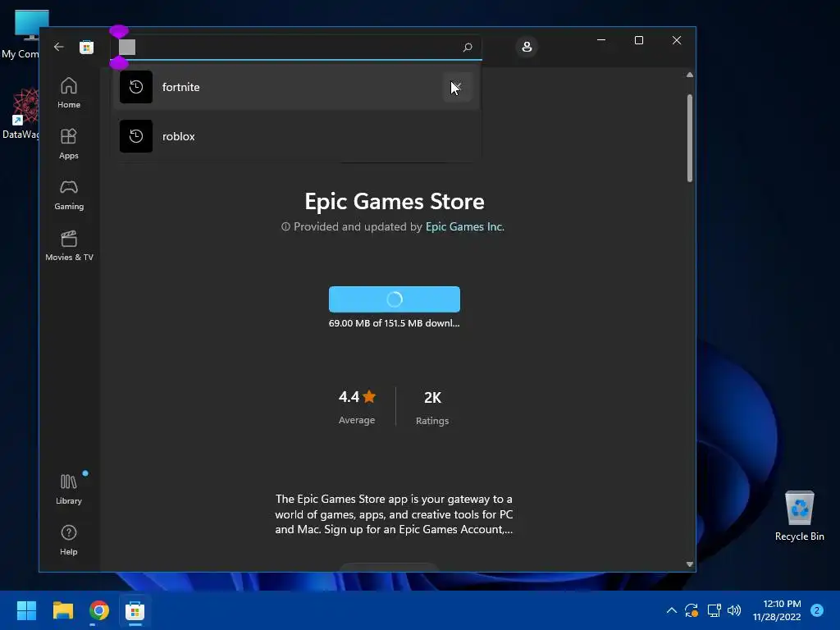Click the blue download progress button
Screen dimensions: 840x630
pyautogui.click(x=395, y=299)
